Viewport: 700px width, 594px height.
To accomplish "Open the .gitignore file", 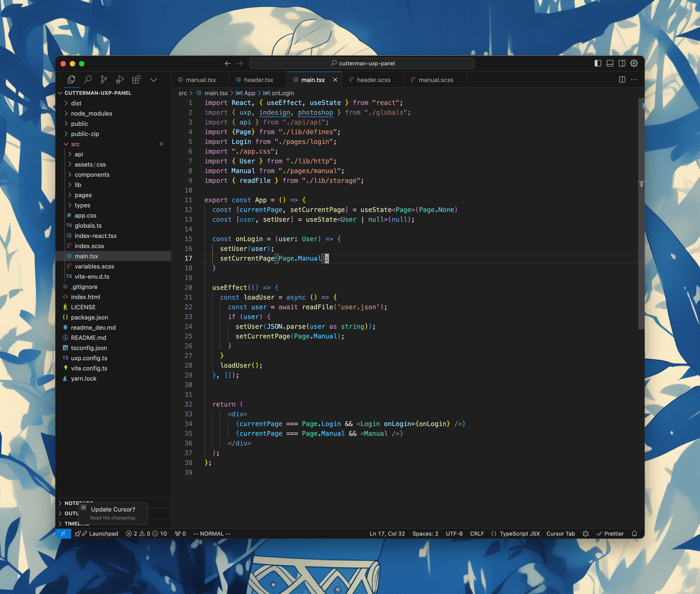I will (113, 287).
